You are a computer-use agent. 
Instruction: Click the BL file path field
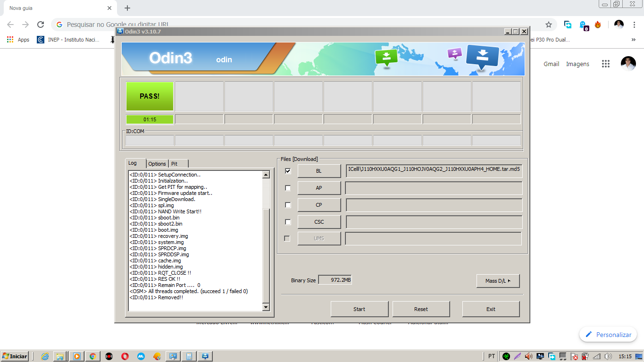[x=434, y=171]
